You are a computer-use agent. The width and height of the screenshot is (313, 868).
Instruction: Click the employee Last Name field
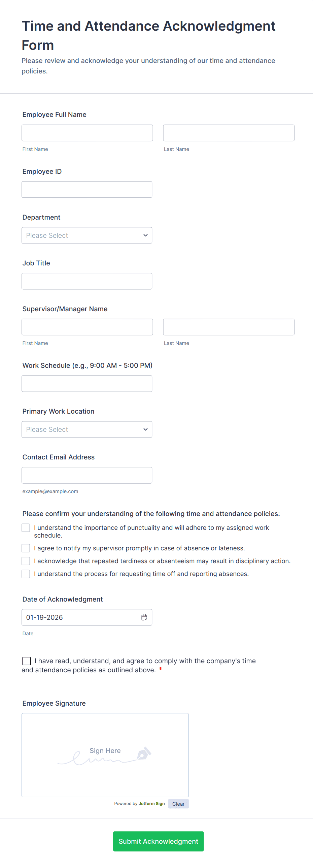[229, 133]
